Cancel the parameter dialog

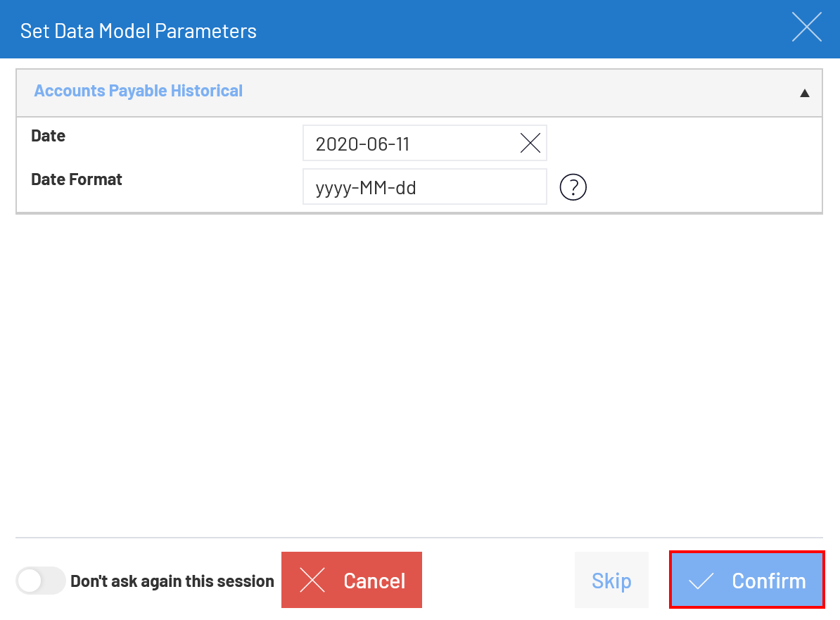coord(352,580)
